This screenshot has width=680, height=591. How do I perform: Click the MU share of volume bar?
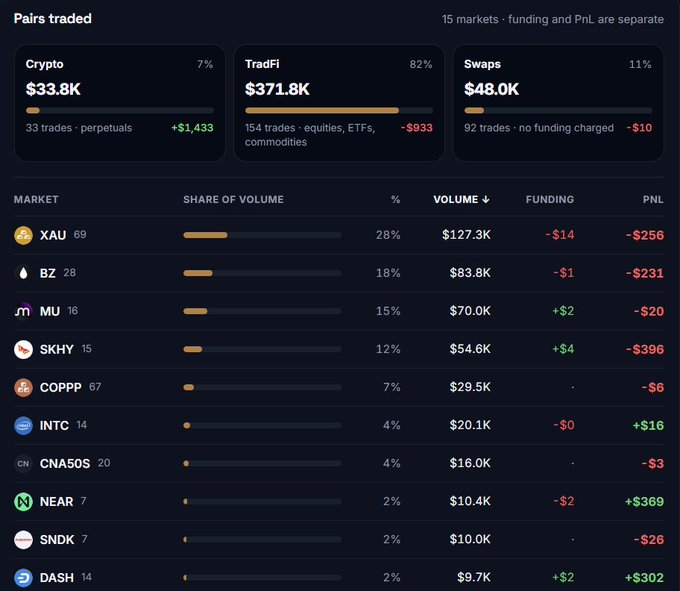pos(262,311)
